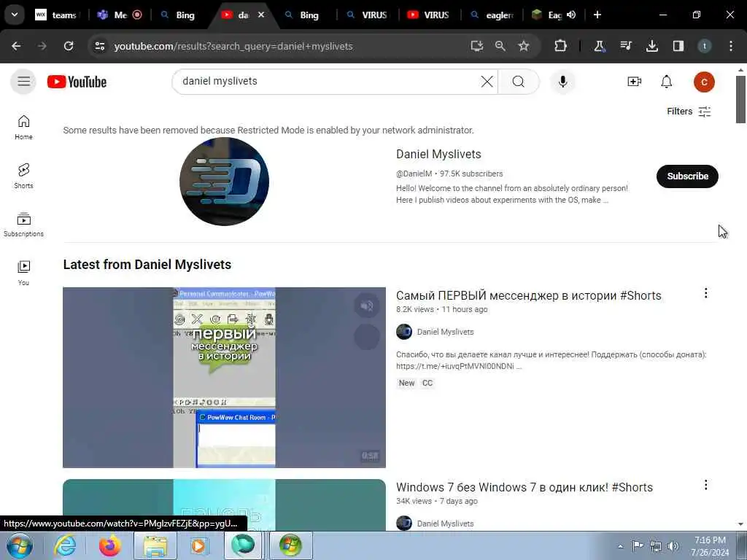Image resolution: width=747 pixels, height=560 pixels.
Task: Open Shorts in sidebar
Action: [23, 176]
